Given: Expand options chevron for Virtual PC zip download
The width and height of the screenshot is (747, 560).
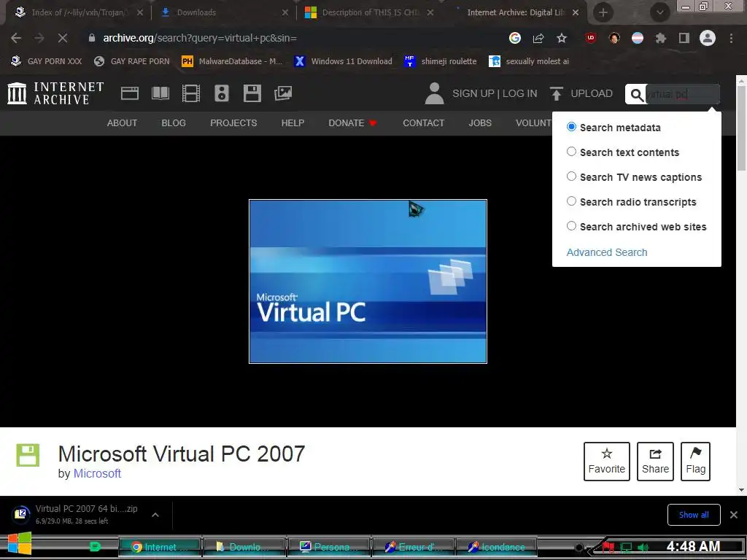Looking at the screenshot, I should pos(155,515).
